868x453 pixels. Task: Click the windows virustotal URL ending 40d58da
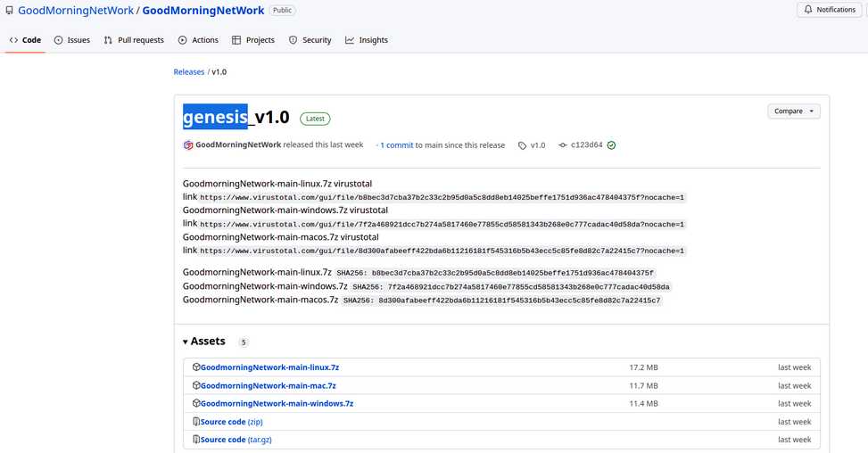442,224
